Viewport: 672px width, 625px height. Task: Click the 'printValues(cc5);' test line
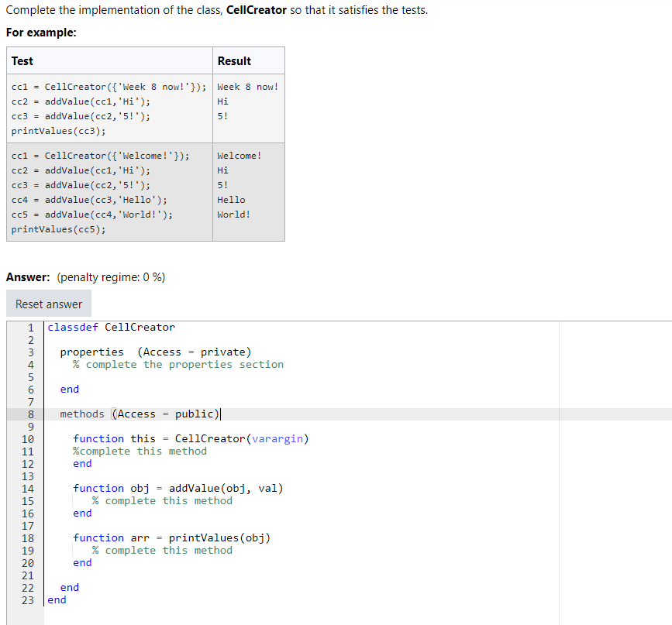point(58,229)
